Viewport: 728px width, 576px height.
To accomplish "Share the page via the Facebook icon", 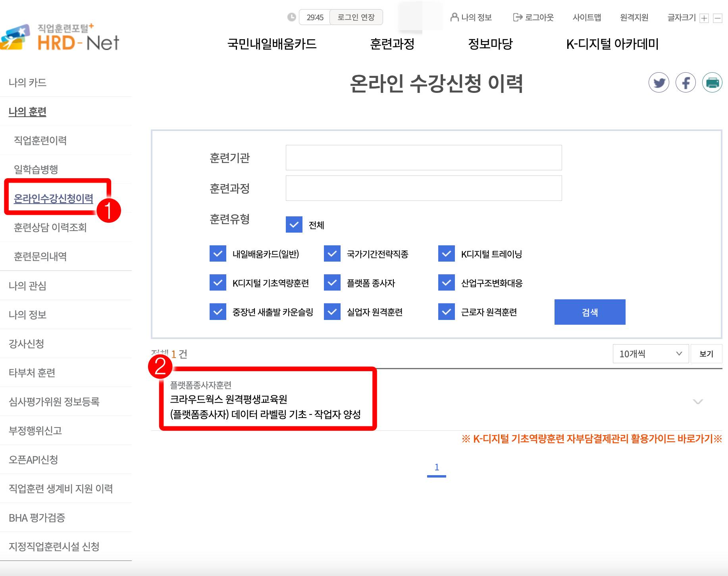I will pos(686,83).
